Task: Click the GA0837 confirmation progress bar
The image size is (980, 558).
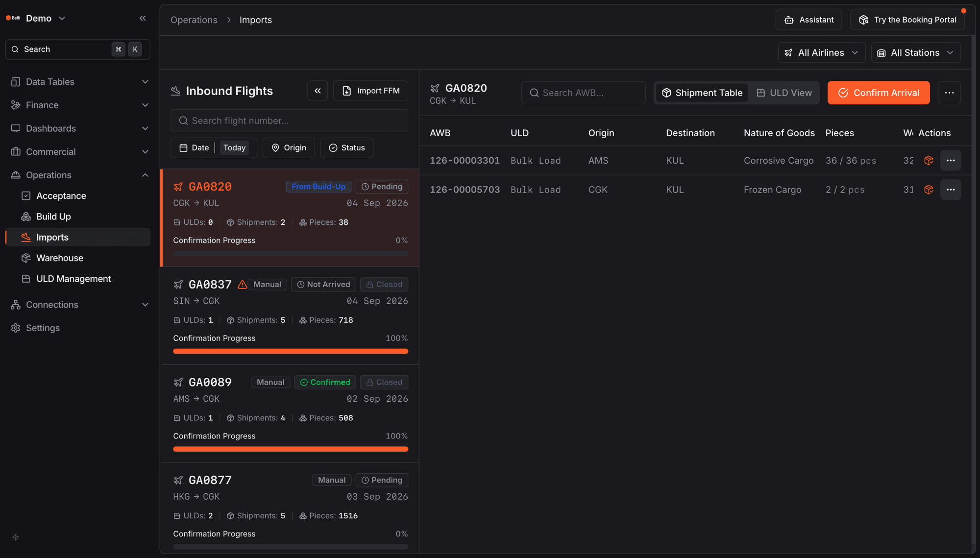Action: (291, 351)
